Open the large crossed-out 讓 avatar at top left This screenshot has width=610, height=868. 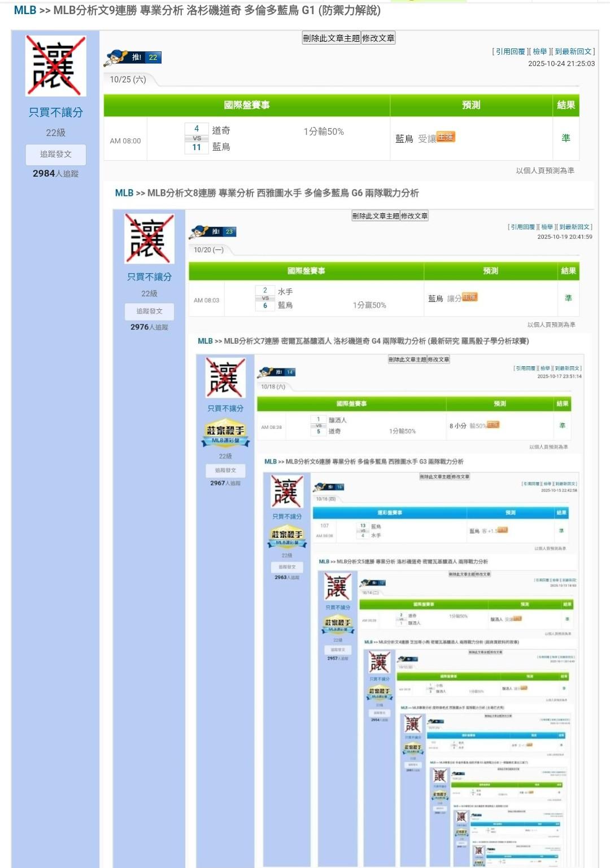click(x=56, y=66)
